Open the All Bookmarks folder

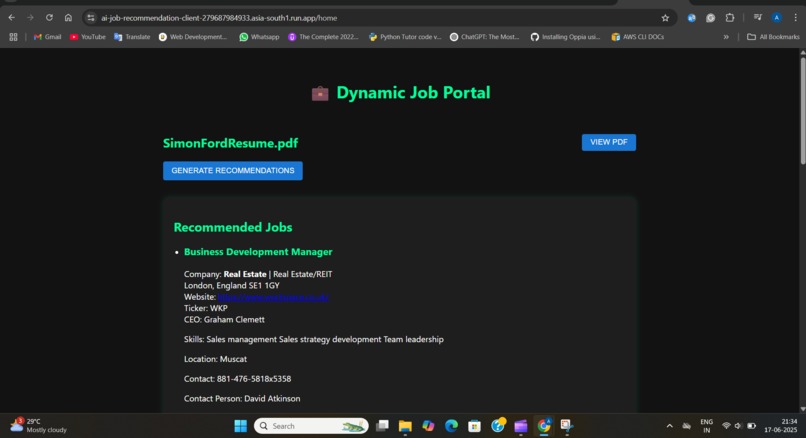click(773, 37)
